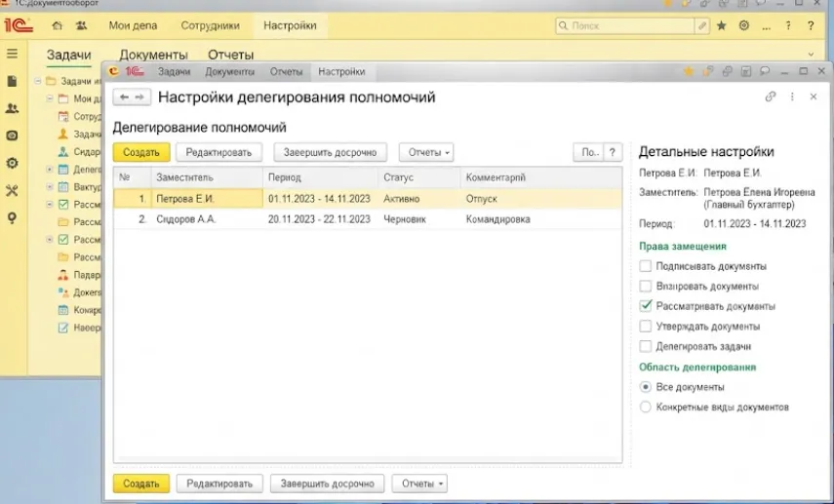834x504 pixels.
Task: Open the people icon in left sidebar
Action: (12, 108)
